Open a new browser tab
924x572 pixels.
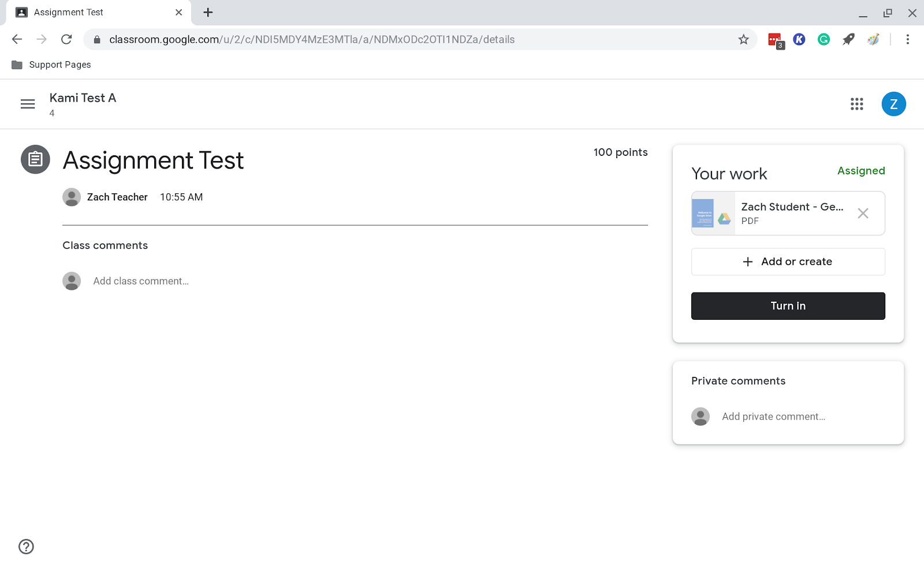[208, 12]
